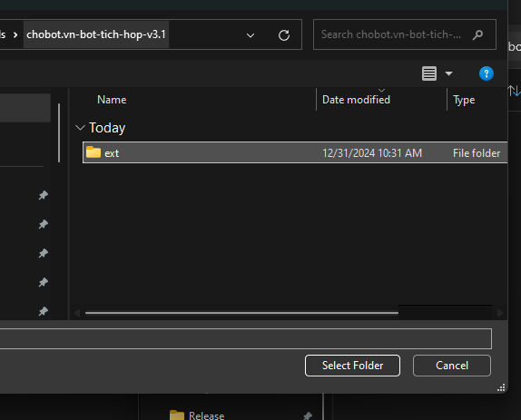Viewport: 521px width, 420px height.
Task: Sort by the Type column header
Action: [x=464, y=100]
